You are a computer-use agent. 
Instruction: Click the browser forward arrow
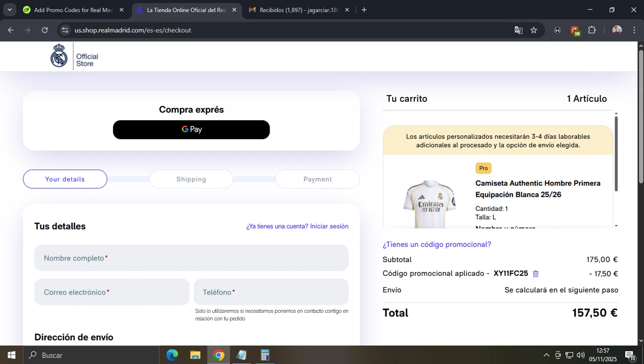pos(27,30)
